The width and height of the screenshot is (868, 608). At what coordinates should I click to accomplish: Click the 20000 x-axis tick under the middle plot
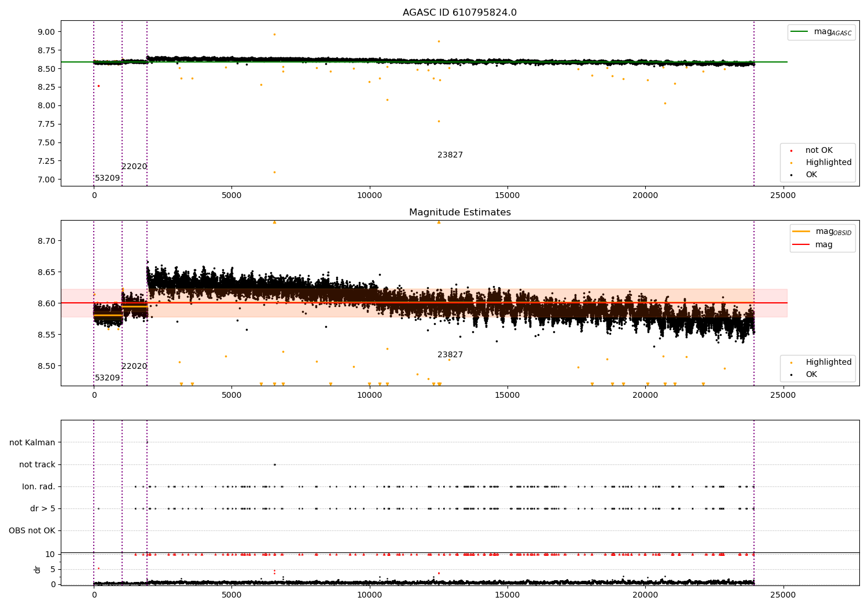pos(645,395)
